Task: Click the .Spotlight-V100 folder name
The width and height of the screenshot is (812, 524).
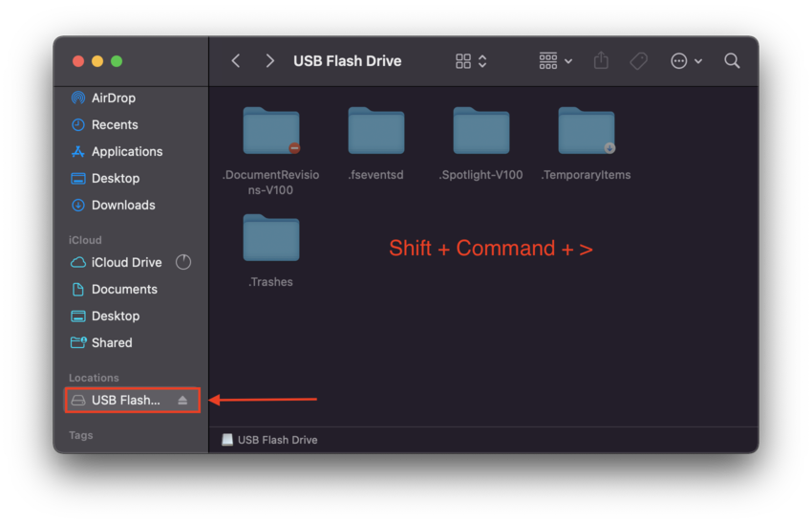Action: [x=481, y=175]
